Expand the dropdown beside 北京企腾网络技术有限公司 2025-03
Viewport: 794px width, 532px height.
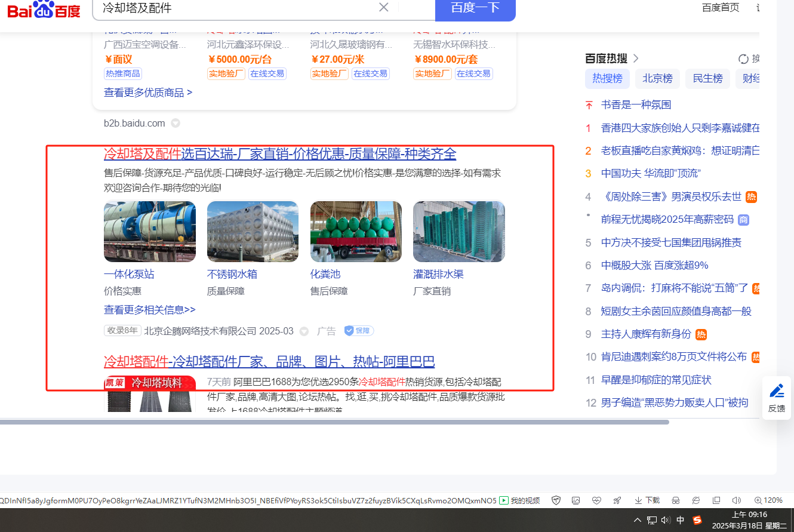(x=304, y=331)
